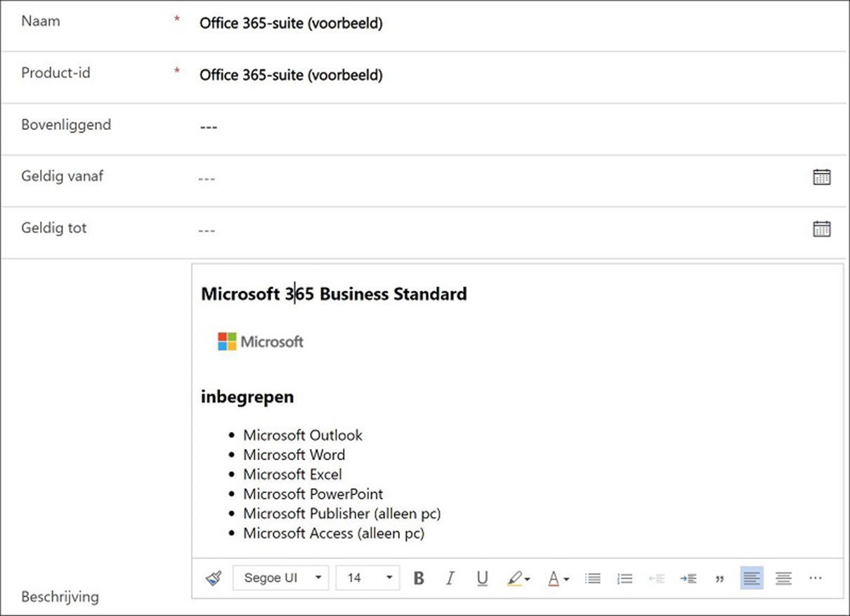This screenshot has width=850, height=616.
Task: Increase the indent level
Action: tap(688, 578)
